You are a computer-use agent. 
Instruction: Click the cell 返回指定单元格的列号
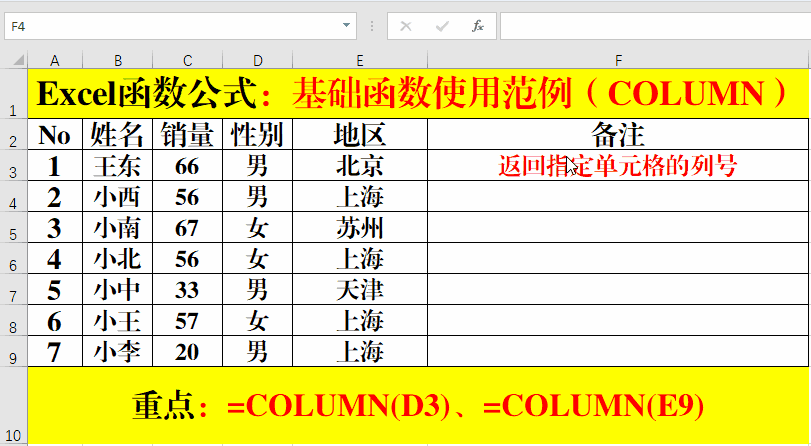click(x=618, y=166)
